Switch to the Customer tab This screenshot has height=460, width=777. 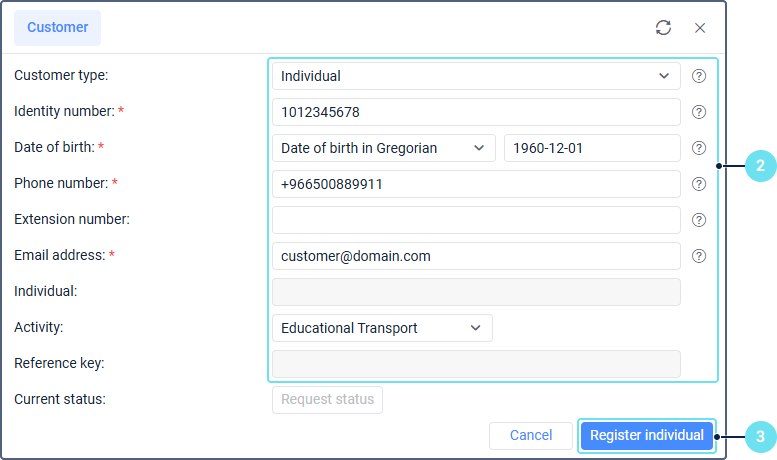click(57, 28)
